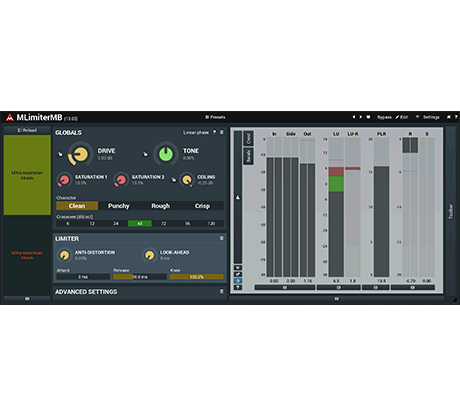The image size is (460, 416).
Task: Click the Anti-distortion knob
Action: coord(64,255)
